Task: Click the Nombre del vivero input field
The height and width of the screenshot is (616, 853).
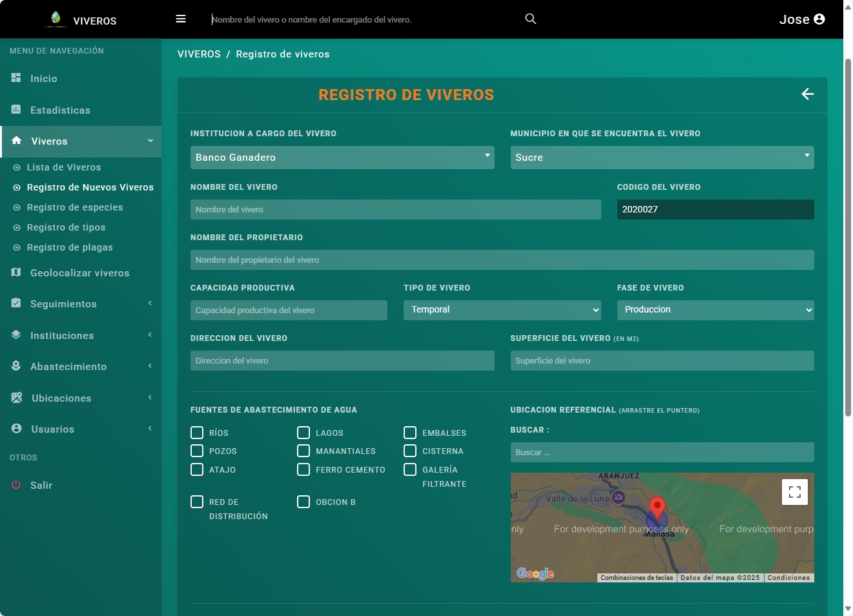Action: tap(395, 210)
